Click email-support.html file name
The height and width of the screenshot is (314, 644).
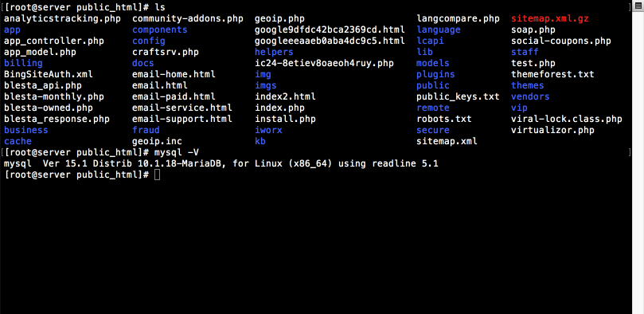[x=182, y=119]
